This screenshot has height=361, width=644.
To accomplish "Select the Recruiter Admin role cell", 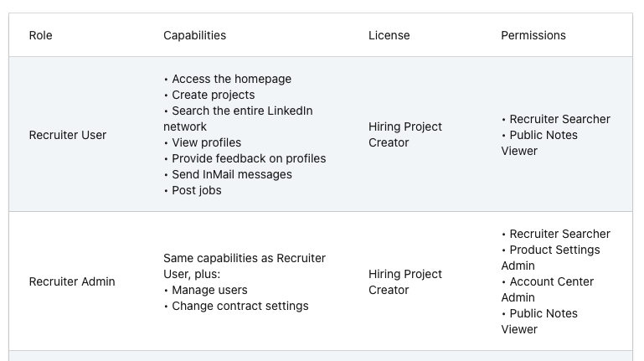I will point(72,281).
